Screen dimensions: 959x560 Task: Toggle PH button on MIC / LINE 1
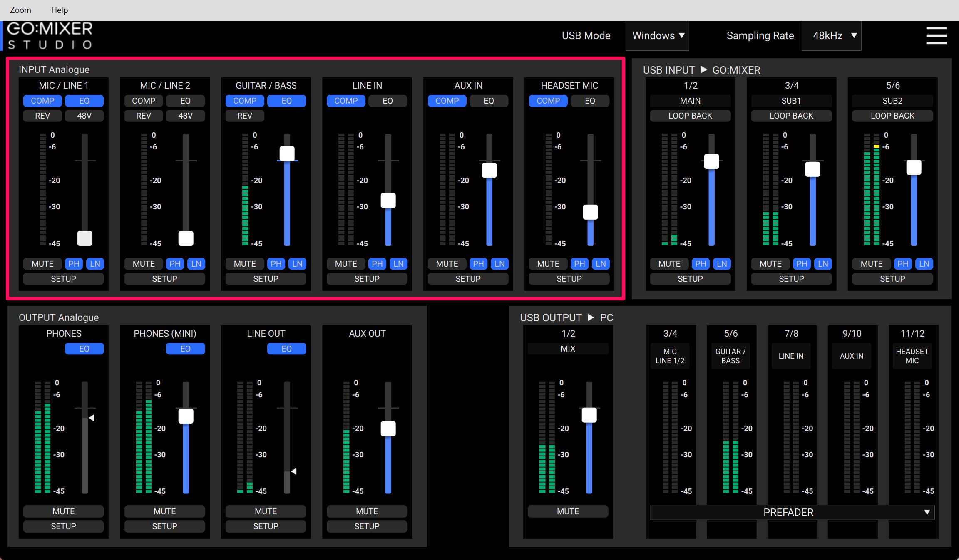tap(74, 264)
